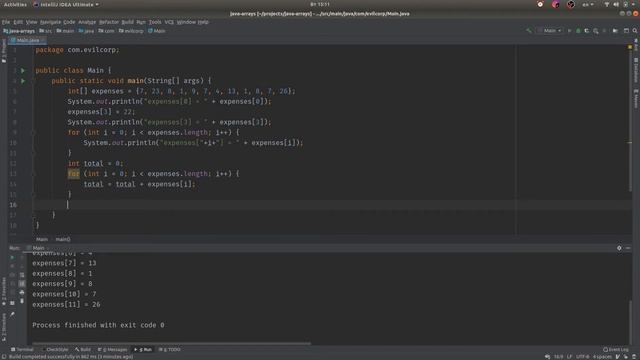Screen dimensions: 640x360
Task: Open the Refactor menu
Action: click(109, 22)
